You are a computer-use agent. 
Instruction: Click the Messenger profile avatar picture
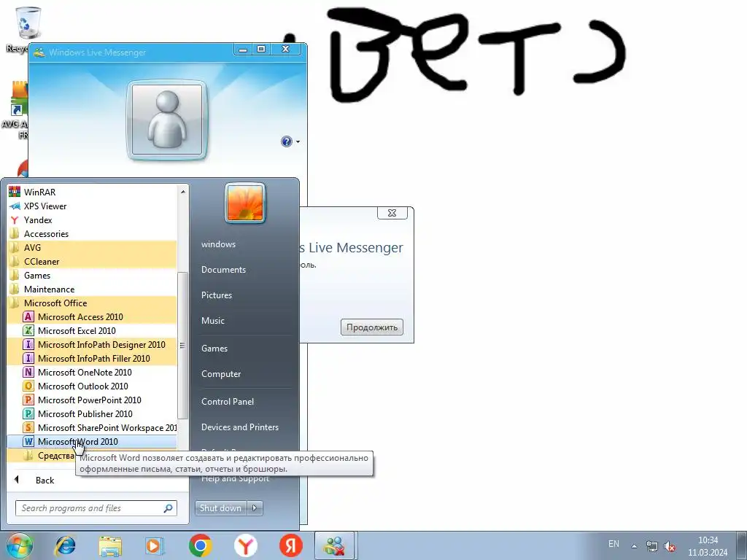tap(167, 120)
